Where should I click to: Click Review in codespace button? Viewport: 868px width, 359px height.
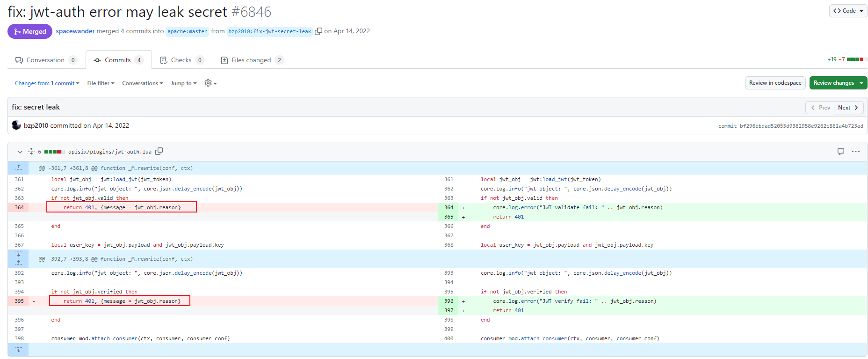point(775,83)
